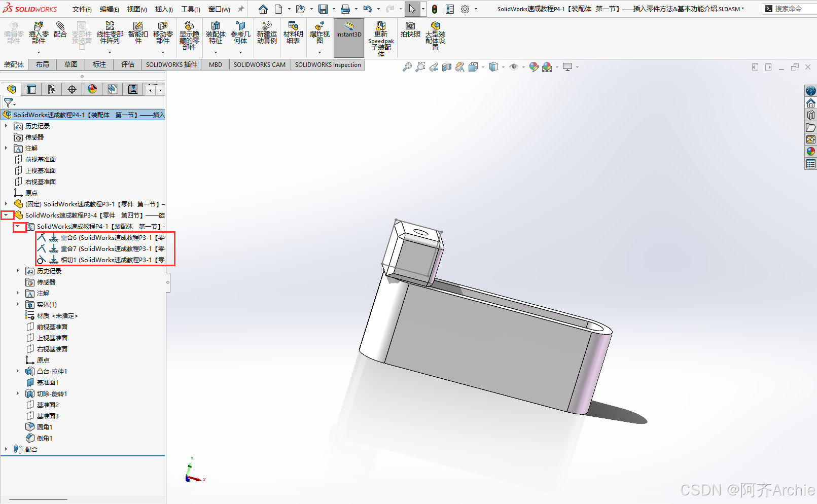Switch to the 评估 tab
The height and width of the screenshot is (504, 817).
[x=128, y=64]
